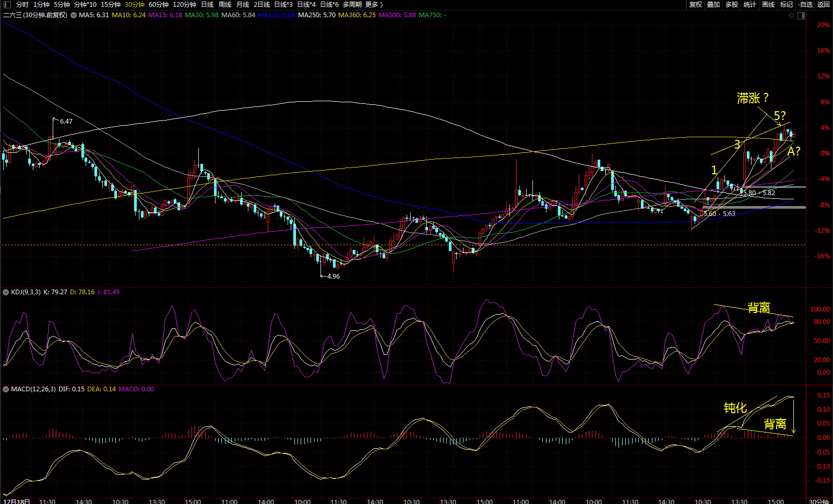
Task: Click the 5.60 - 5.63 price range label
Action: pos(720,214)
